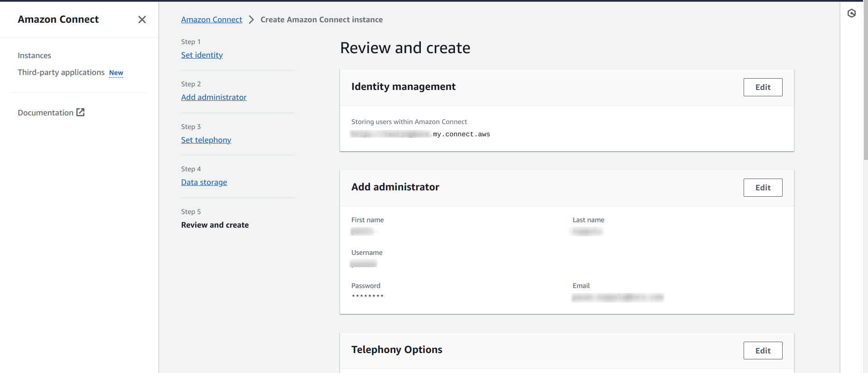Navigate to Step 3 Set telephony
This screenshot has height=373, width=868.
click(206, 140)
